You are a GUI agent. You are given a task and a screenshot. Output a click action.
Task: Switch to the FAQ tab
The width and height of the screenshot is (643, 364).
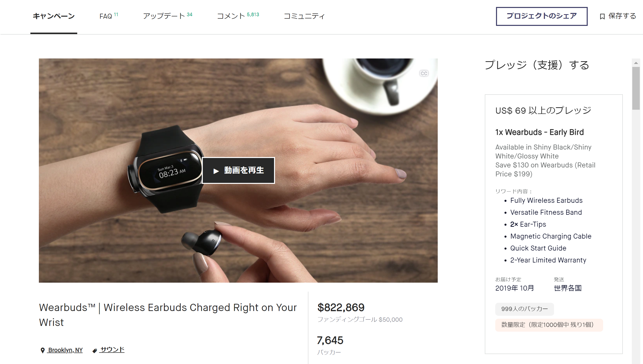pos(108,16)
